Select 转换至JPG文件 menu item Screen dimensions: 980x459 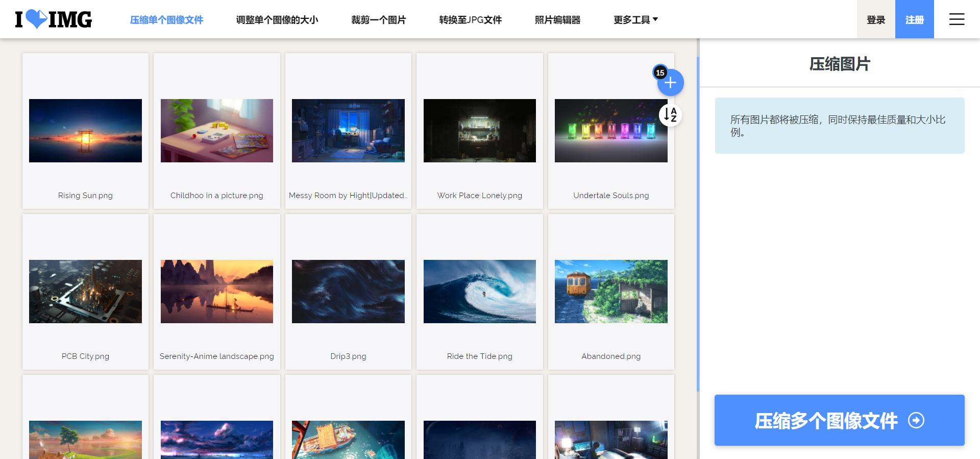pyautogui.click(x=471, y=20)
